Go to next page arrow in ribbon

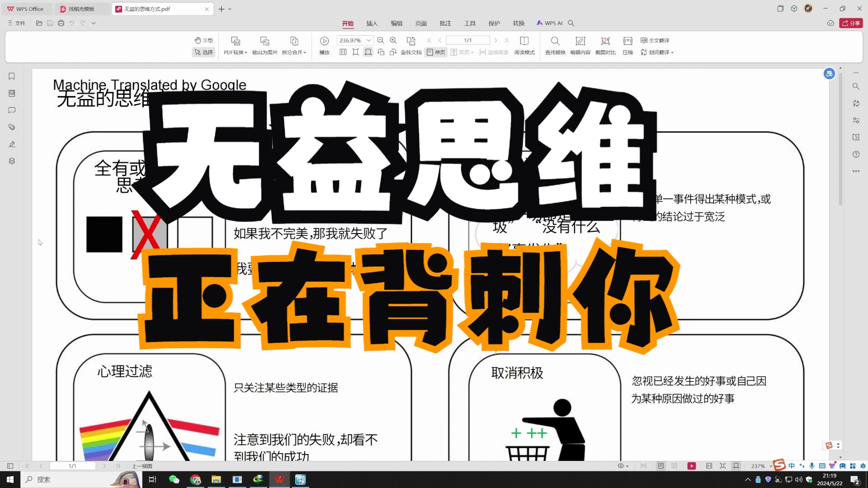(x=496, y=40)
